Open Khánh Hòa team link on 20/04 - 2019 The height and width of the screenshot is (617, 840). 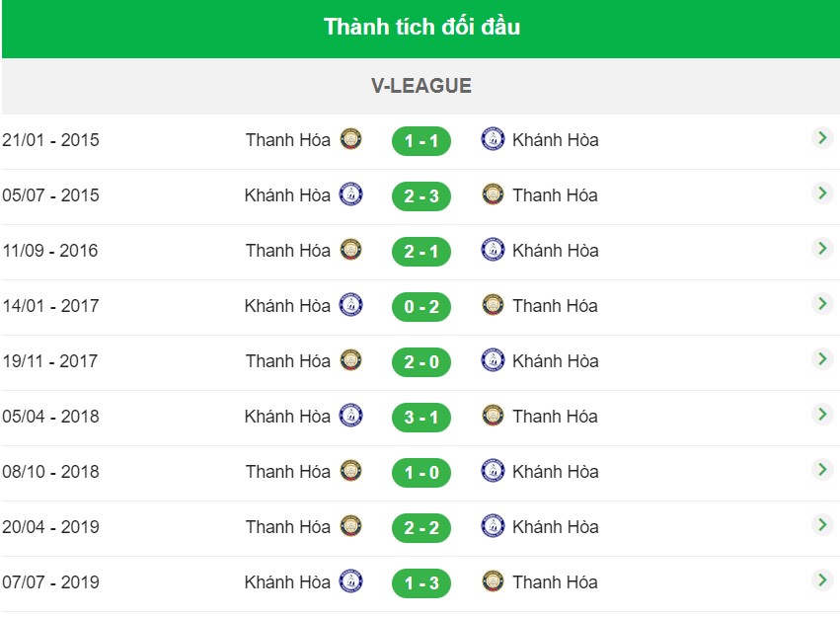coord(556,527)
